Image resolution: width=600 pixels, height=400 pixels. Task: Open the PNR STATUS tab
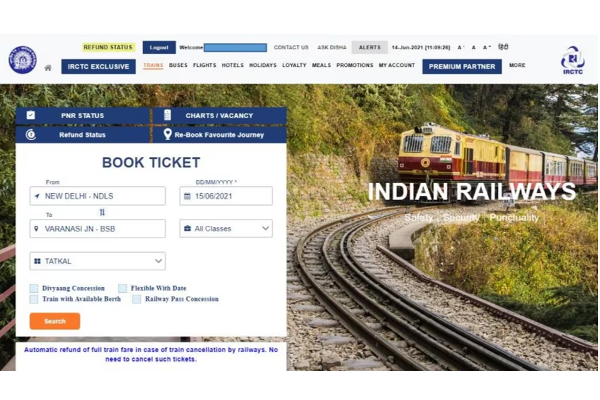click(x=83, y=116)
